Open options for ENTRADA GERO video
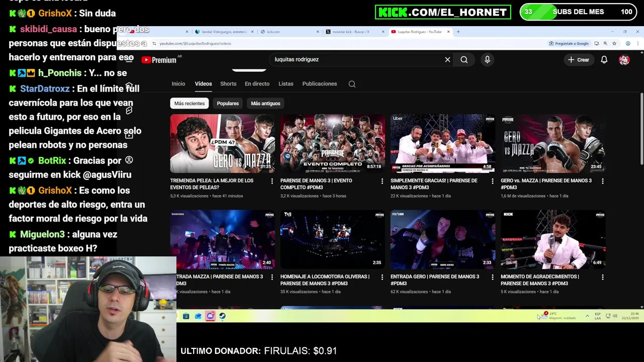This screenshot has height=362, width=644. coord(492,277)
